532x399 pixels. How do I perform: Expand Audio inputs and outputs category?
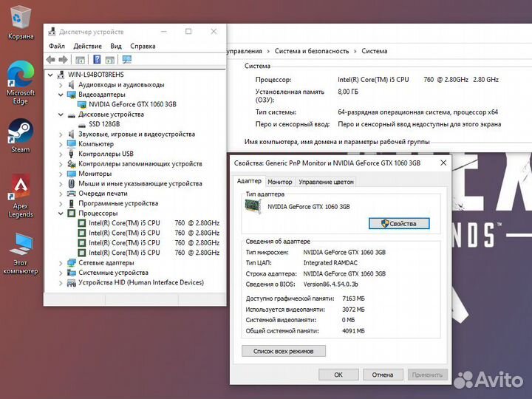click(61, 85)
